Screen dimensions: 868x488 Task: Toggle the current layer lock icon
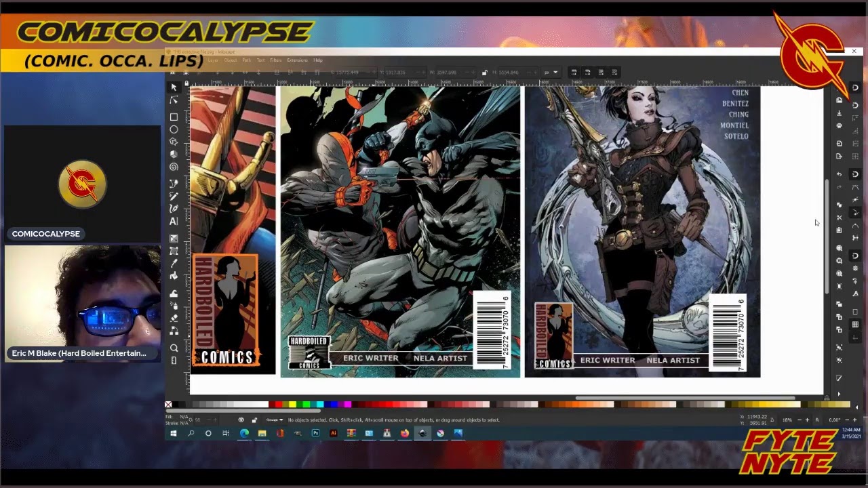click(254, 420)
